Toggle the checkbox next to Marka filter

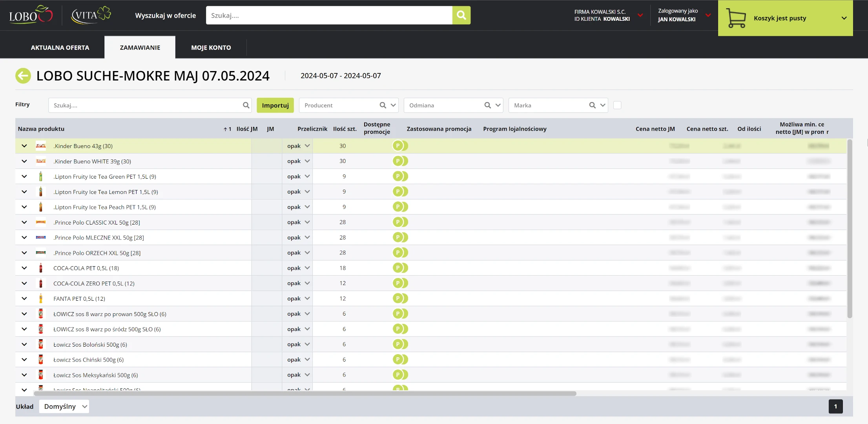point(617,105)
